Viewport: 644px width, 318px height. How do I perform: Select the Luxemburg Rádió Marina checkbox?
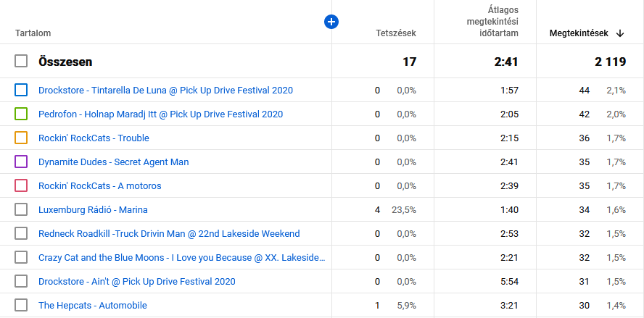[21, 209]
